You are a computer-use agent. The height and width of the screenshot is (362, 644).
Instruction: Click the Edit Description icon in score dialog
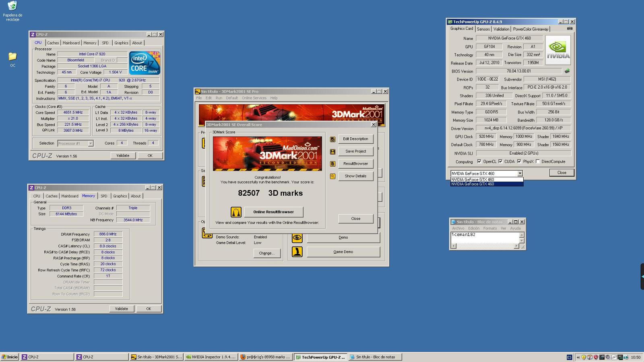coord(332,139)
